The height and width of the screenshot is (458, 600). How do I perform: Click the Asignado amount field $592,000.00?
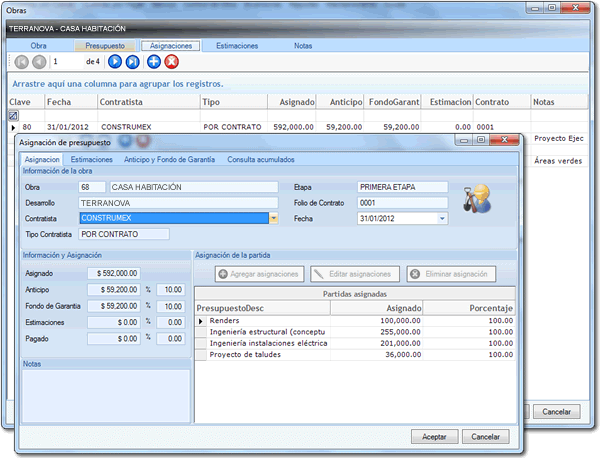click(114, 273)
